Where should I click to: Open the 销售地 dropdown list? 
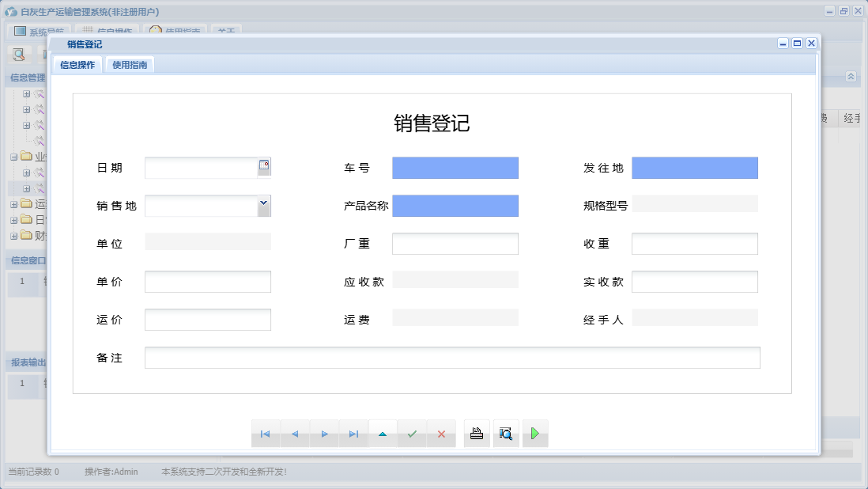click(x=265, y=205)
